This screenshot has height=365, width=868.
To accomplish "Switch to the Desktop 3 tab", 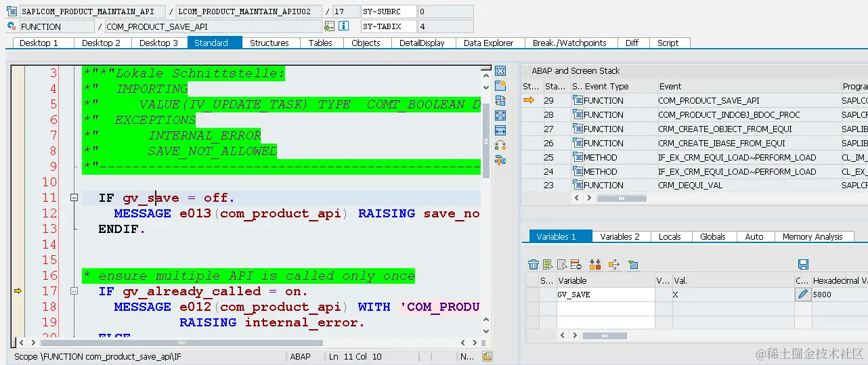I will (x=158, y=43).
